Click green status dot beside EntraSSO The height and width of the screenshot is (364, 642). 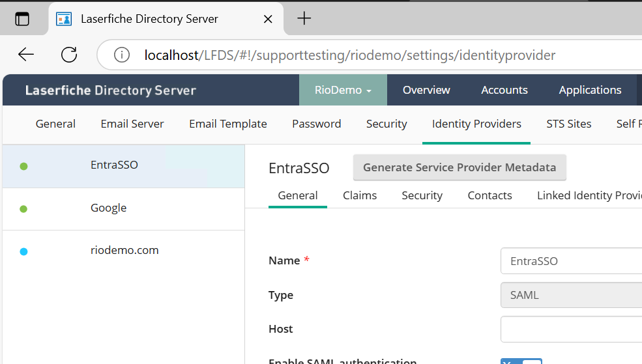pos(23,166)
